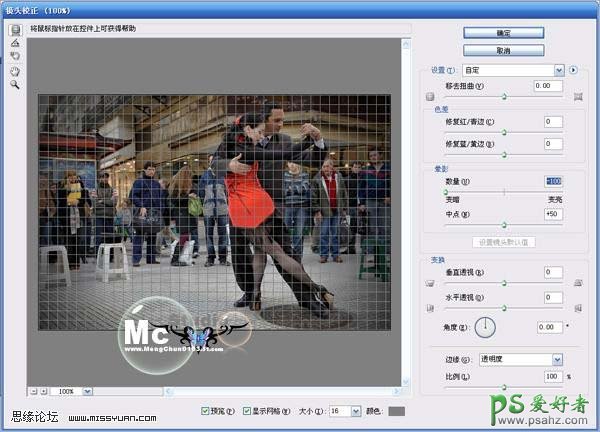The width and height of the screenshot is (600, 432).
Task: Click the angle dial control
Action: click(485, 326)
